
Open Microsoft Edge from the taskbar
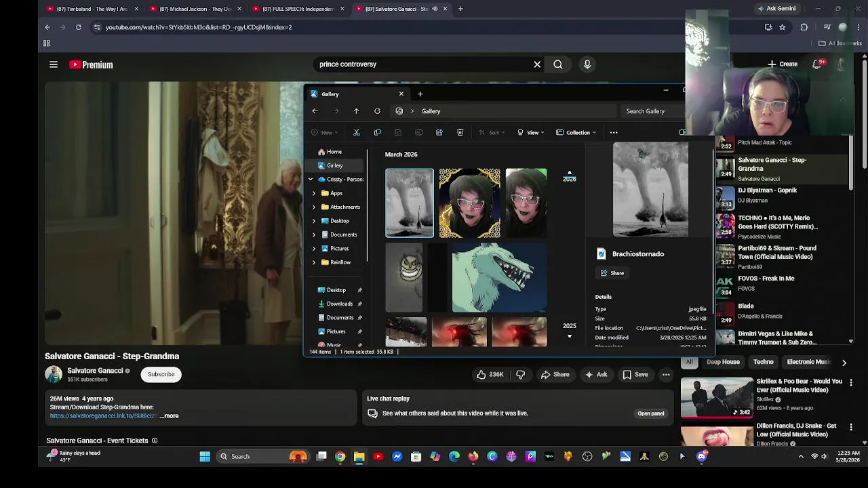point(454,457)
